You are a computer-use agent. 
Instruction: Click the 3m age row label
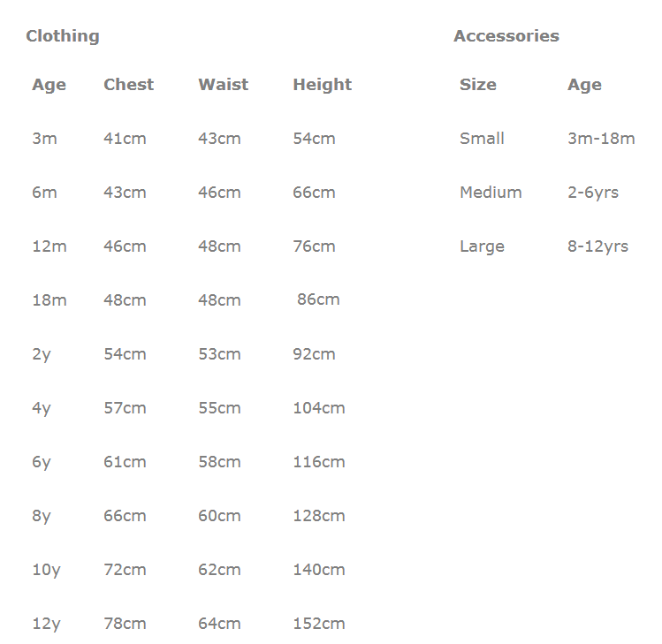tap(45, 139)
